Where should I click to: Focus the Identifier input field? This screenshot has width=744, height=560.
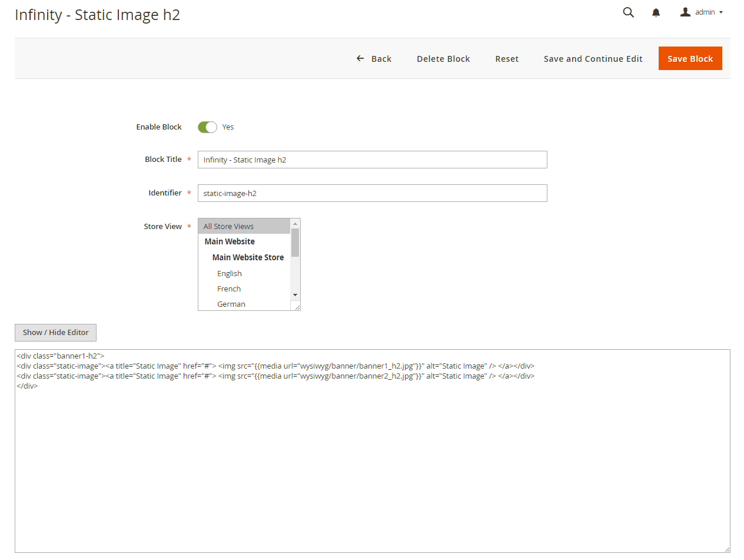coord(372,193)
